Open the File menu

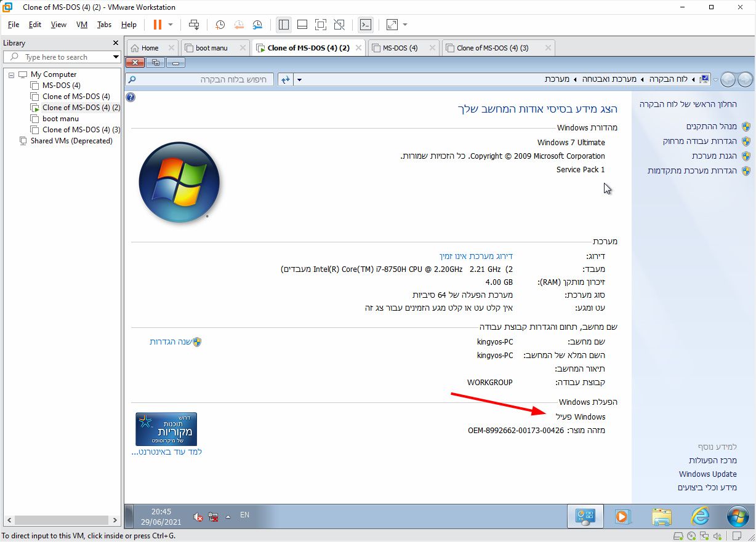[x=14, y=25]
